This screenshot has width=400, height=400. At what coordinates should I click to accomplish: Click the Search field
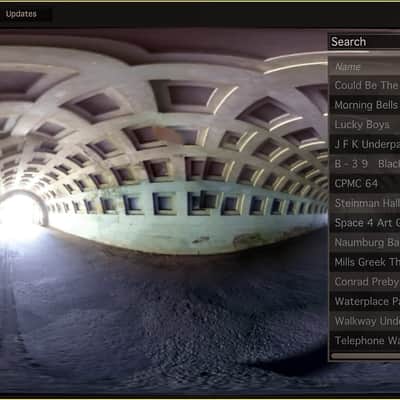[364, 42]
